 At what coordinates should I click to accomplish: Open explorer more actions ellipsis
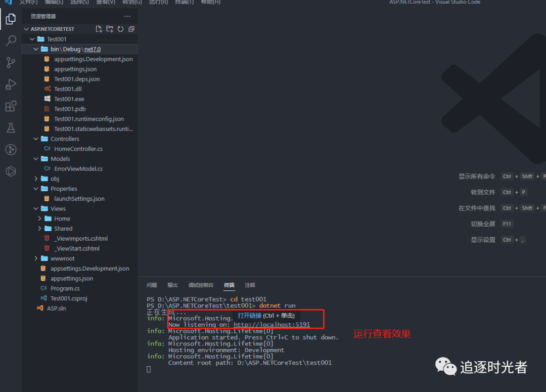point(127,16)
